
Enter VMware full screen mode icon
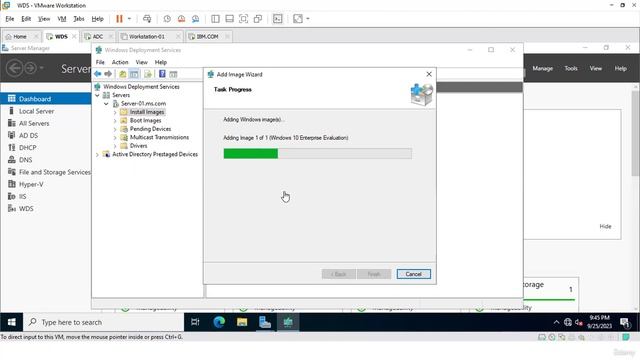(x=243, y=19)
